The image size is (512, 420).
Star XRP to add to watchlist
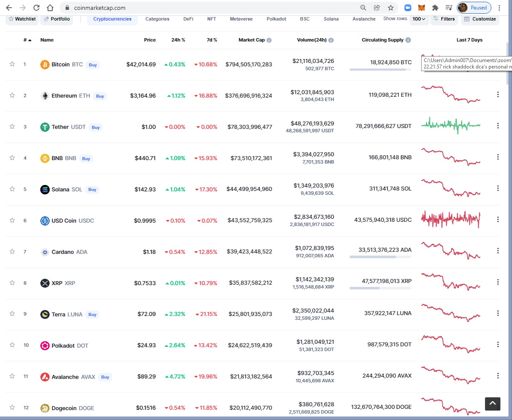click(x=12, y=283)
